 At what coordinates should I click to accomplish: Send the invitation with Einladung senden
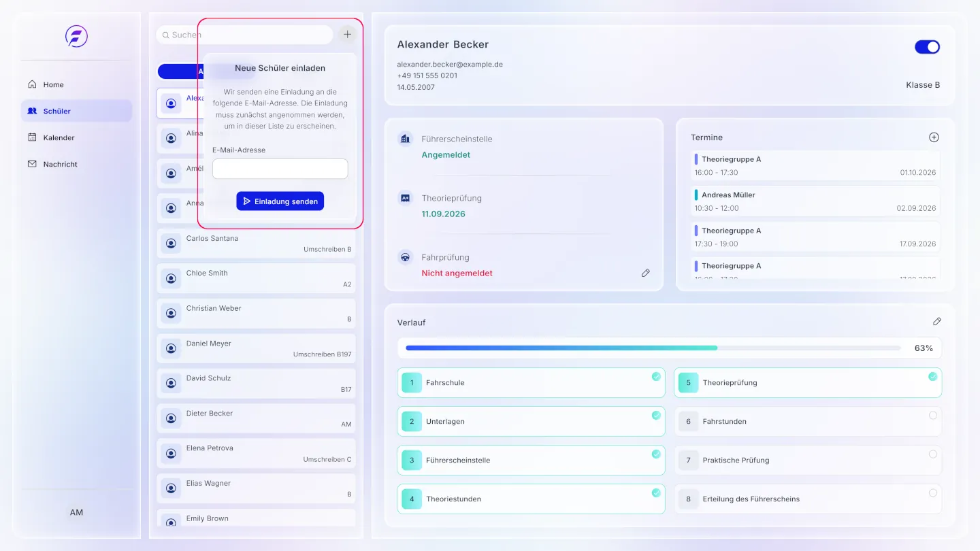[280, 201]
